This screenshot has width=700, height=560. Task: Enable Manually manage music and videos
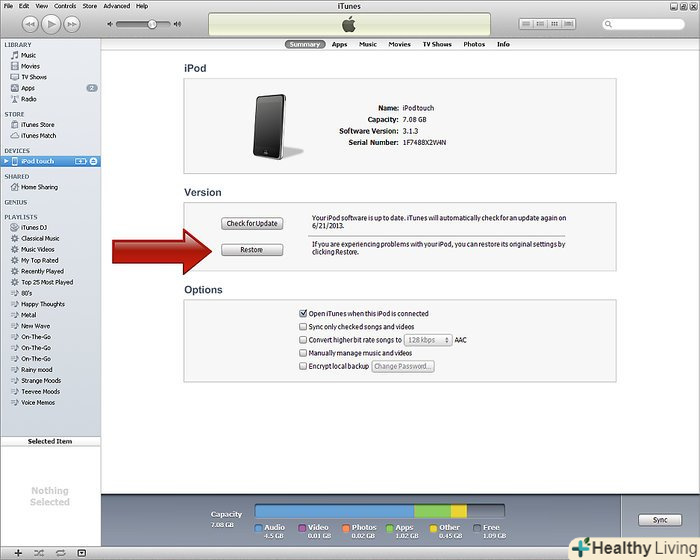(x=303, y=353)
